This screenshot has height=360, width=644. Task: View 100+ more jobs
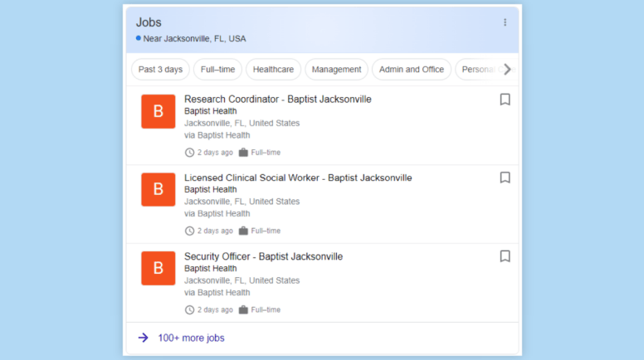click(x=191, y=338)
